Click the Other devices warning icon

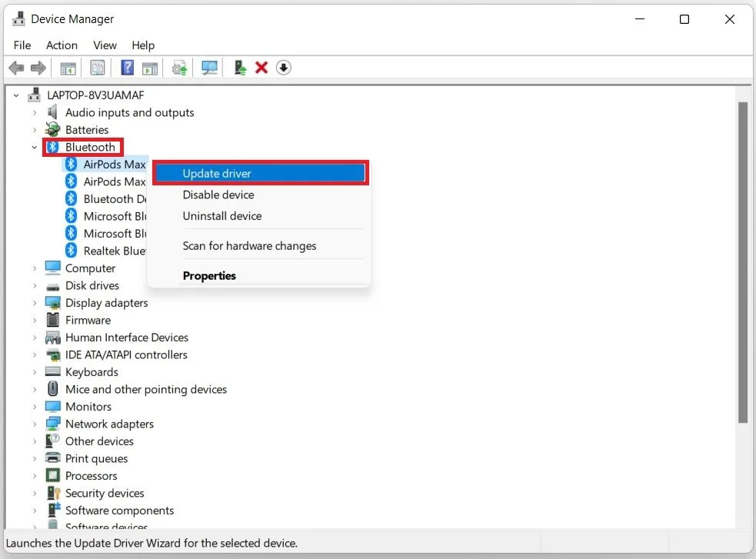[52, 441]
